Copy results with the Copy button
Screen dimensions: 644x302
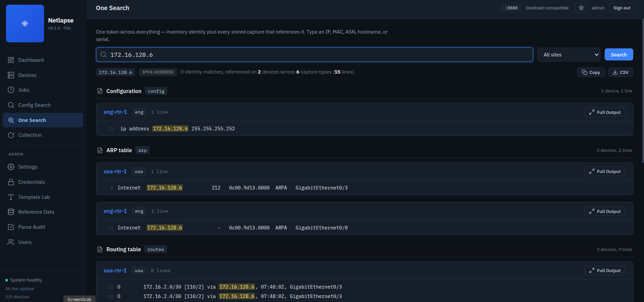click(x=591, y=72)
